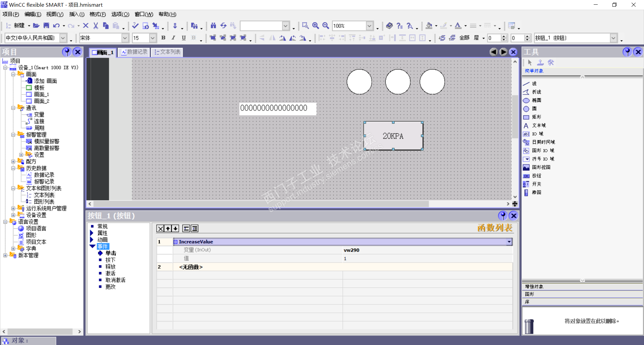Open the font size dropdown
This screenshot has height=345, width=644.
point(153,38)
